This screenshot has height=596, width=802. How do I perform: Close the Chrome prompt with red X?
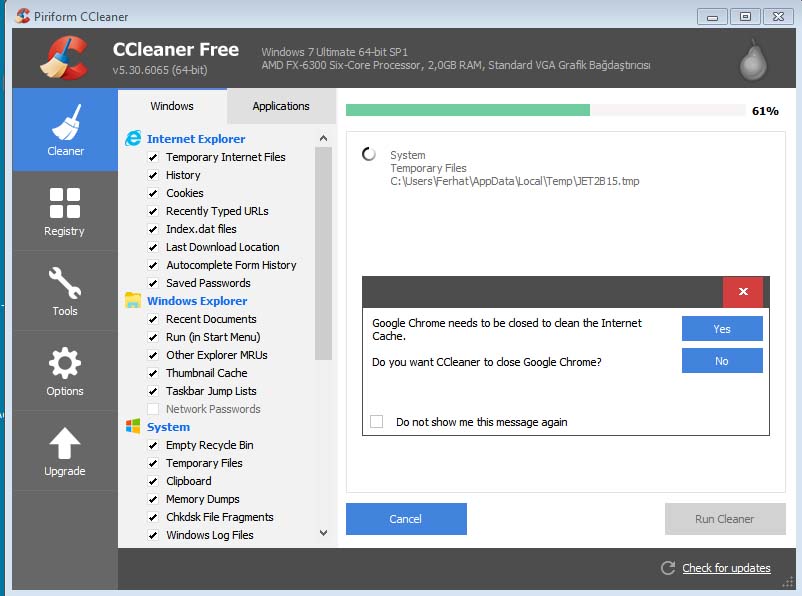tap(742, 292)
